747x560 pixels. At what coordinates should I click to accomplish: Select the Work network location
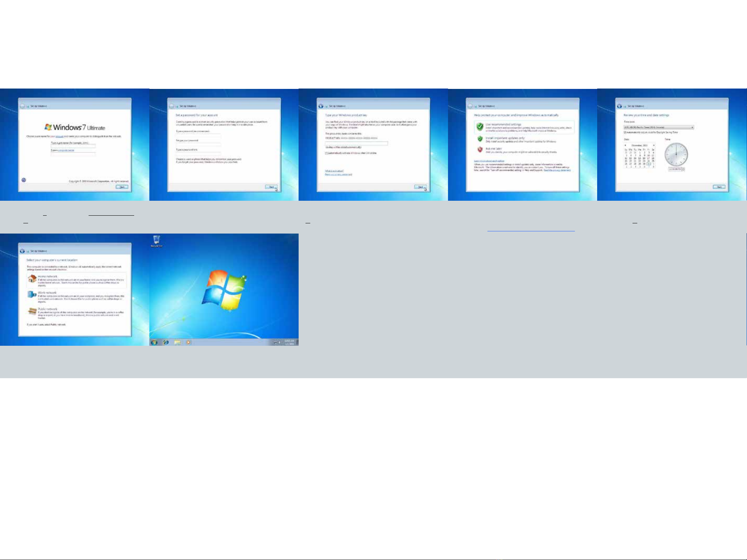(77, 297)
